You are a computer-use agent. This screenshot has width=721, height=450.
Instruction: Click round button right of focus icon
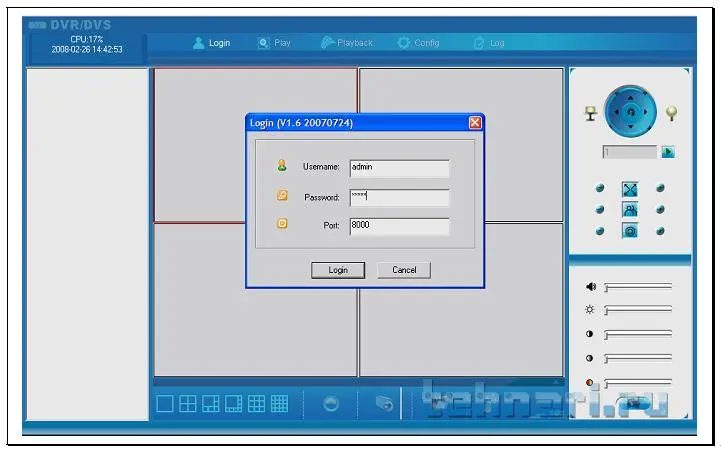tap(660, 210)
